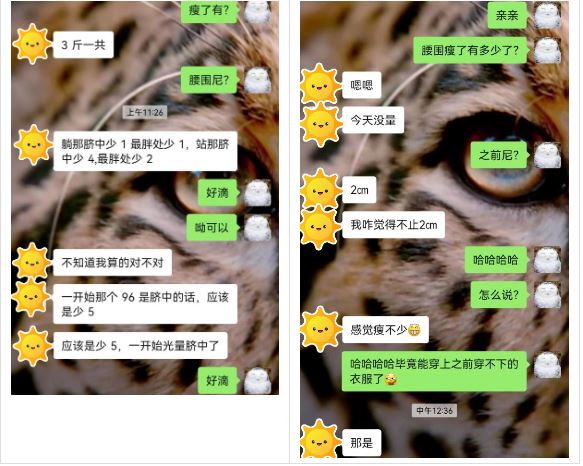583x466 pixels.
Task: Tap the owl avatar beside '腰围尼?'
Action: pos(258,80)
